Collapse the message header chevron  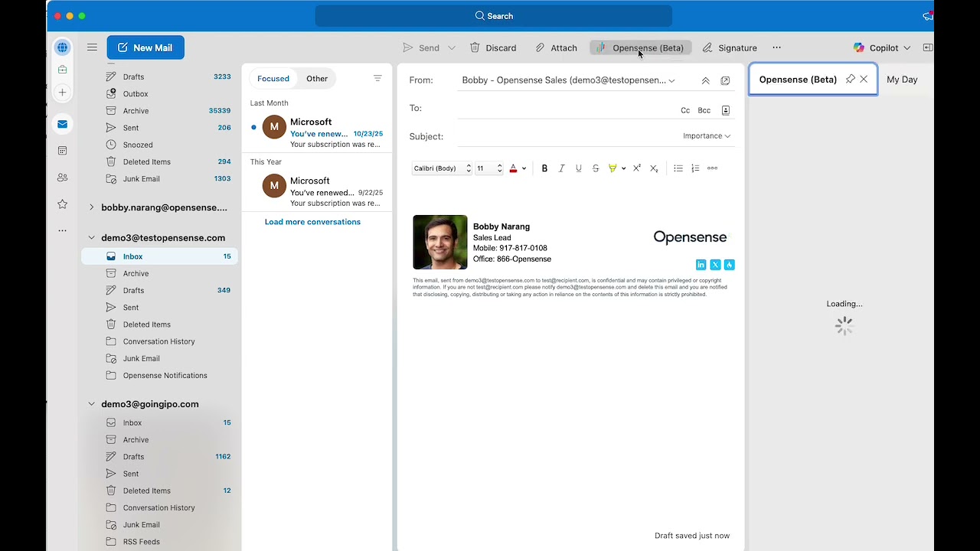[705, 80]
